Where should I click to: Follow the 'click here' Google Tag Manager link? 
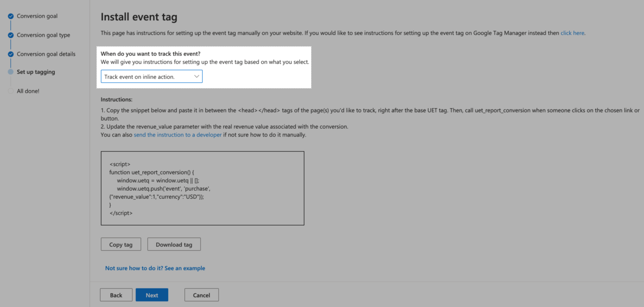[572, 33]
